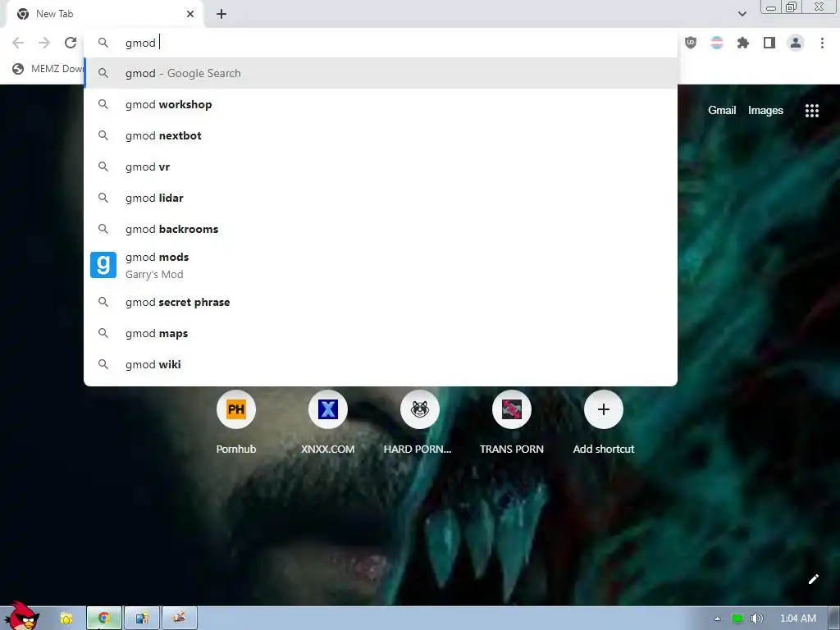The height and width of the screenshot is (630, 840).
Task: Switch to Chrome on the taskbar
Action: [104, 619]
